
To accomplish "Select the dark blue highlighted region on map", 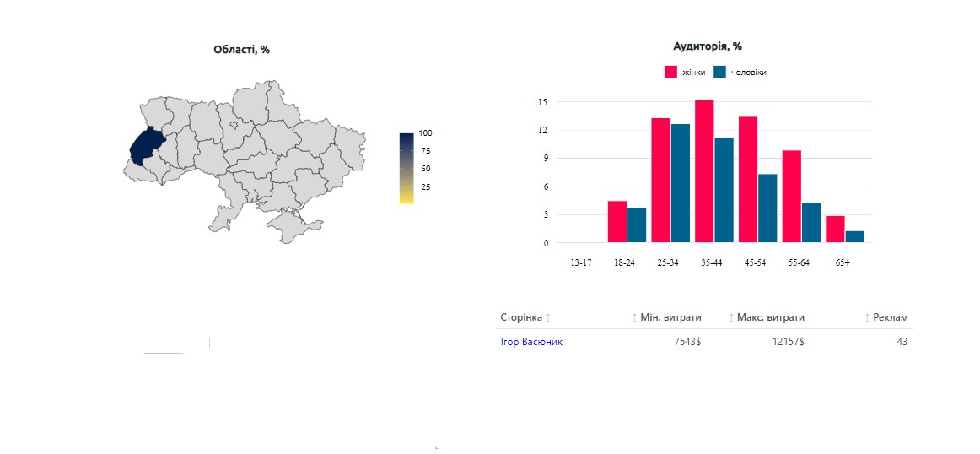I will tap(145, 147).
